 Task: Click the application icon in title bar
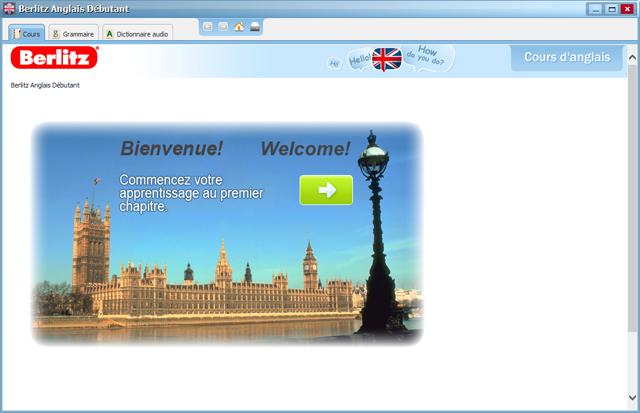[9, 8]
